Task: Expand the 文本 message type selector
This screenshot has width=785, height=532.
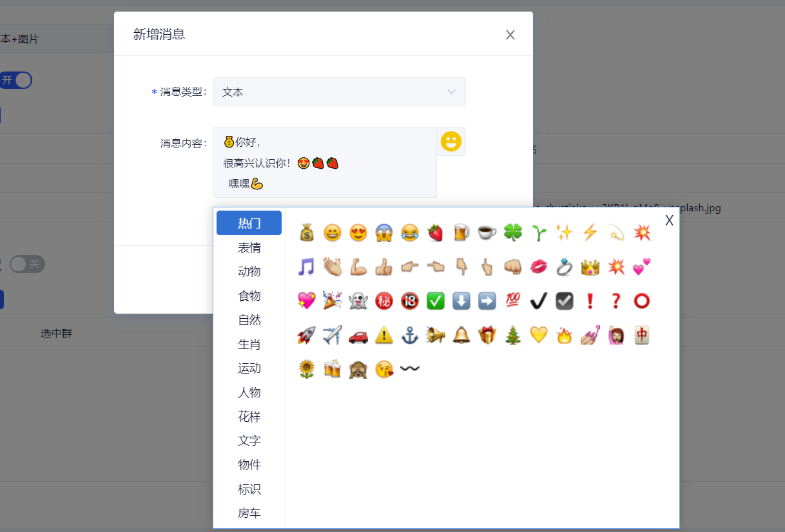Action: coord(339,92)
